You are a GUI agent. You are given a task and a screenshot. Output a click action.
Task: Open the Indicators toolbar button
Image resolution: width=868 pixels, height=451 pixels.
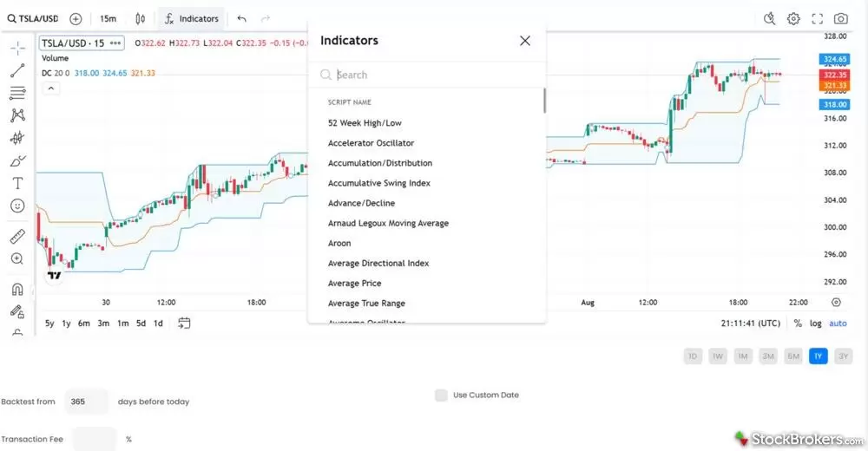click(x=192, y=19)
